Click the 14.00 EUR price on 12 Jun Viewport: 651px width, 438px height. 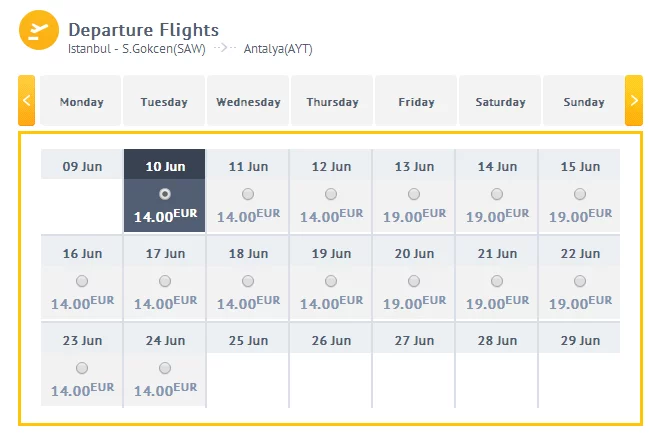(x=331, y=216)
